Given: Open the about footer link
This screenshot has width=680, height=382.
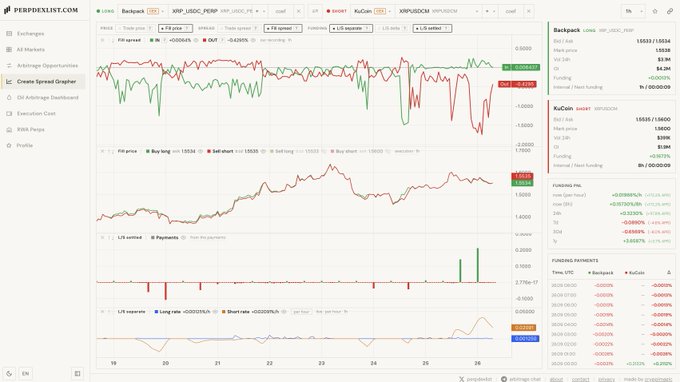Looking at the screenshot, I should pyautogui.click(x=556, y=379).
